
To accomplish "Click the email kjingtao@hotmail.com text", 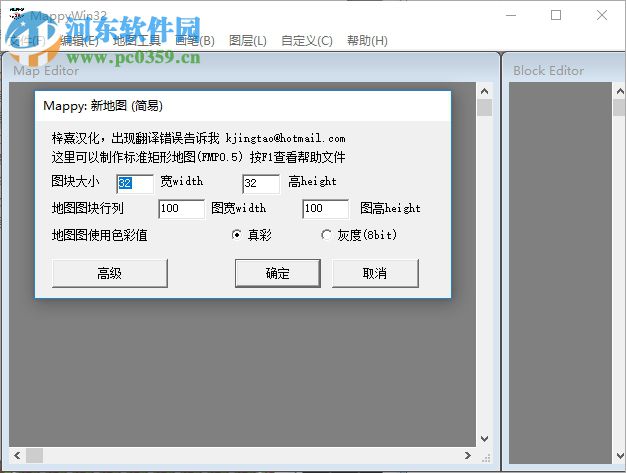I will click(285, 139).
